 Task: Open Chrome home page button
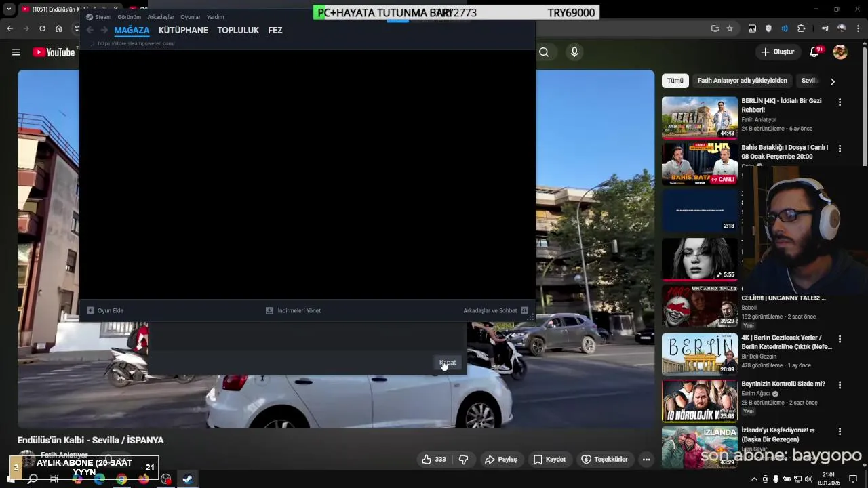pyautogui.click(x=59, y=28)
